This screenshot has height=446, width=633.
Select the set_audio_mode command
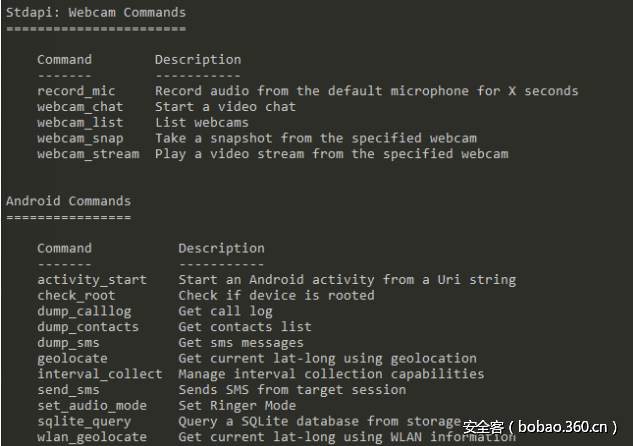pos(92,405)
